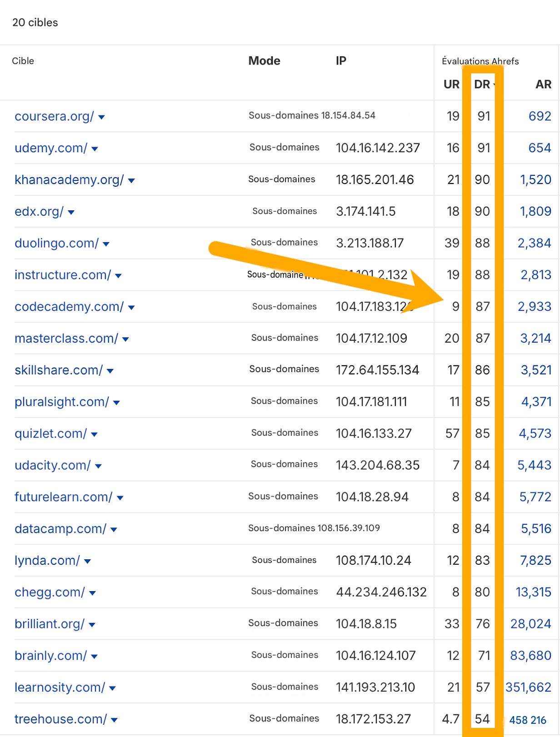
Task: Open AR value 2,384 for duolingo
Action: (x=535, y=243)
